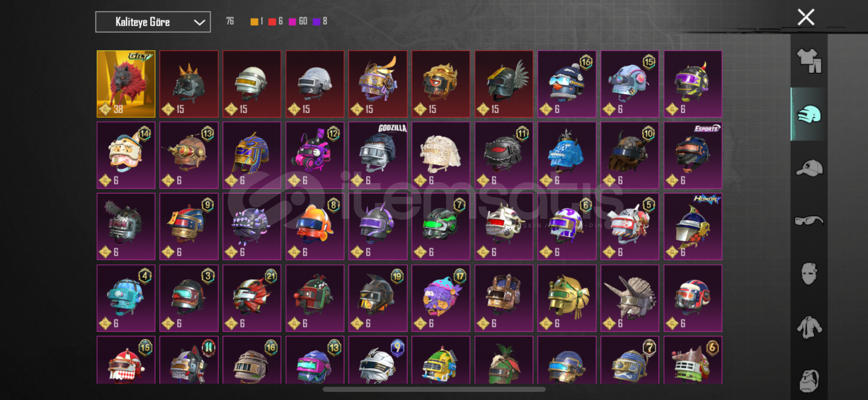Close the inventory with the X icon
This screenshot has height=400, width=868.
click(806, 17)
